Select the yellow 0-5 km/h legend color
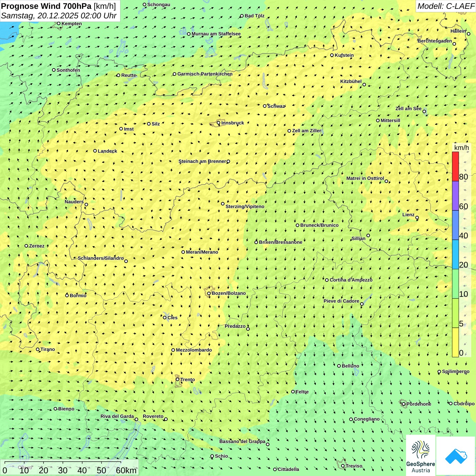 [x=455, y=342]
